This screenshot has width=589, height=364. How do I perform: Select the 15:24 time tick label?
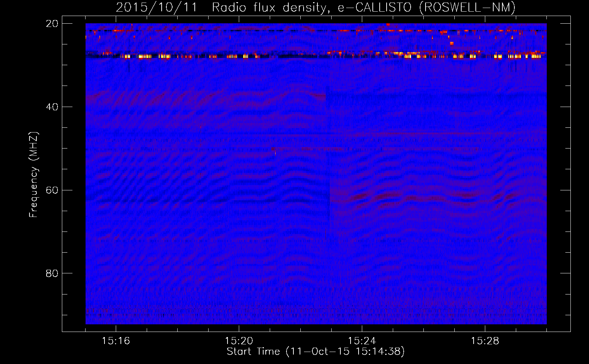click(x=362, y=341)
